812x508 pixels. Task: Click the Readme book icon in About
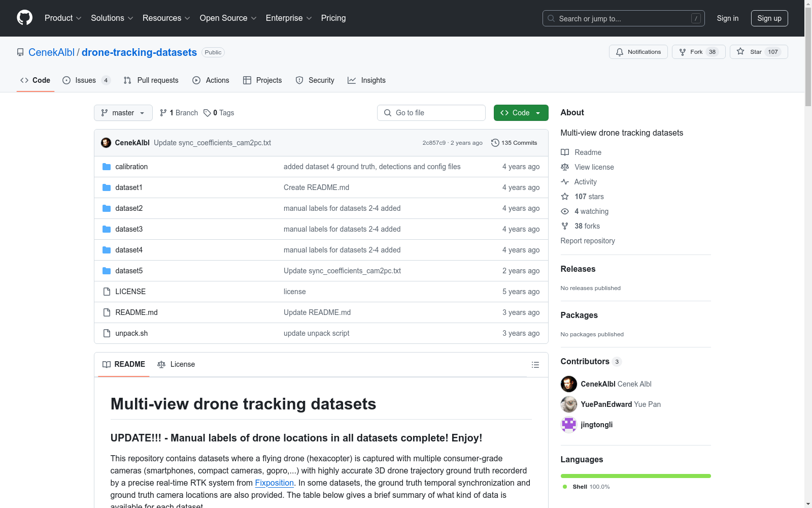tap(565, 152)
